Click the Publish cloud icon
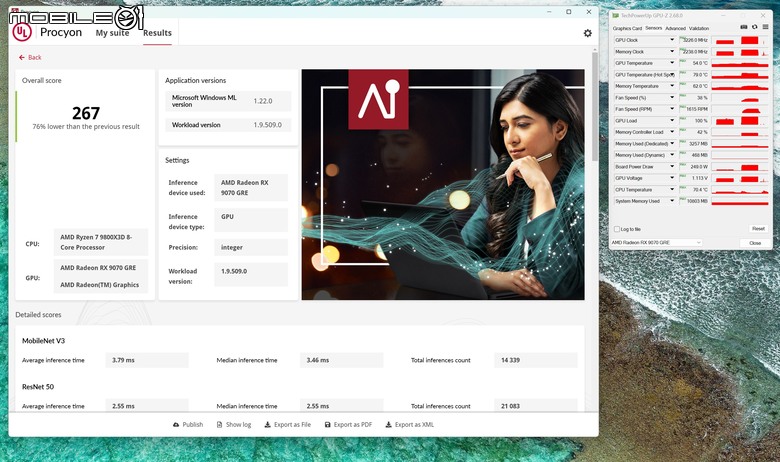 tap(176, 425)
